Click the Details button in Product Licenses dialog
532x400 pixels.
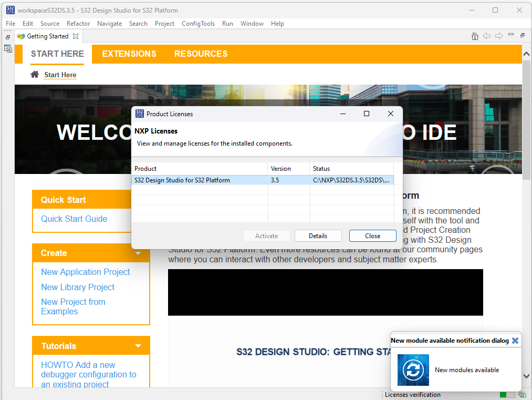[318, 235]
